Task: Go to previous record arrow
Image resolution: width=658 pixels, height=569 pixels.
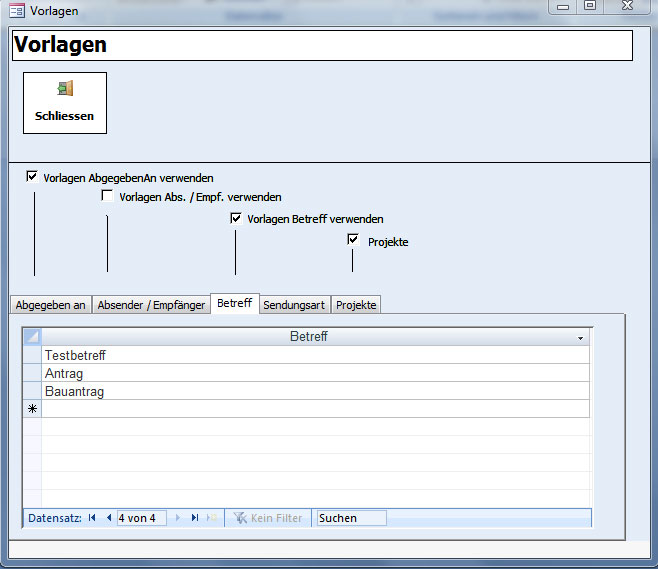Action: point(109,518)
